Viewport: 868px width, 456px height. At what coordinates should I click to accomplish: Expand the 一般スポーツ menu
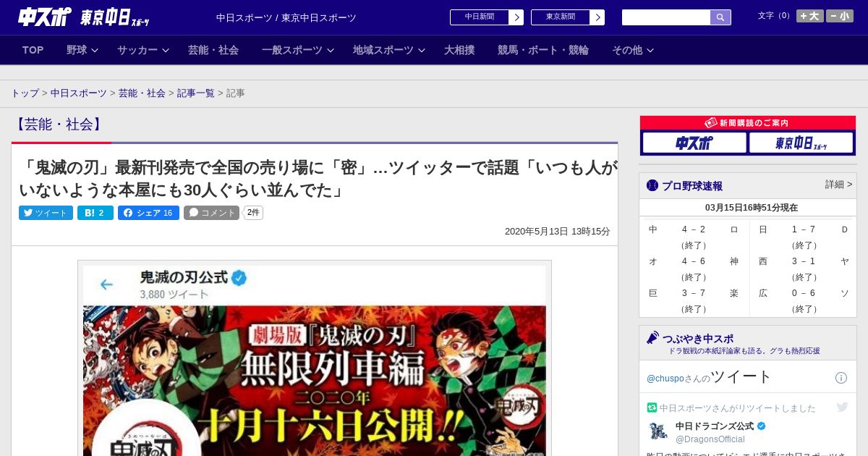tap(298, 50)
